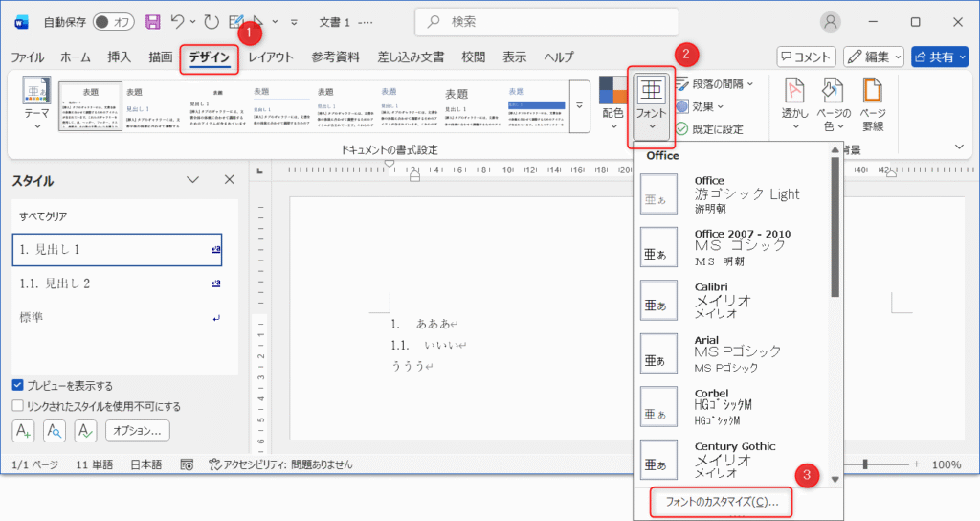Enable リンクされたスタイルを使用不可にする checkbox
Image resolution: width=980 pixels, height=521 pixels.
pos(18,405)
